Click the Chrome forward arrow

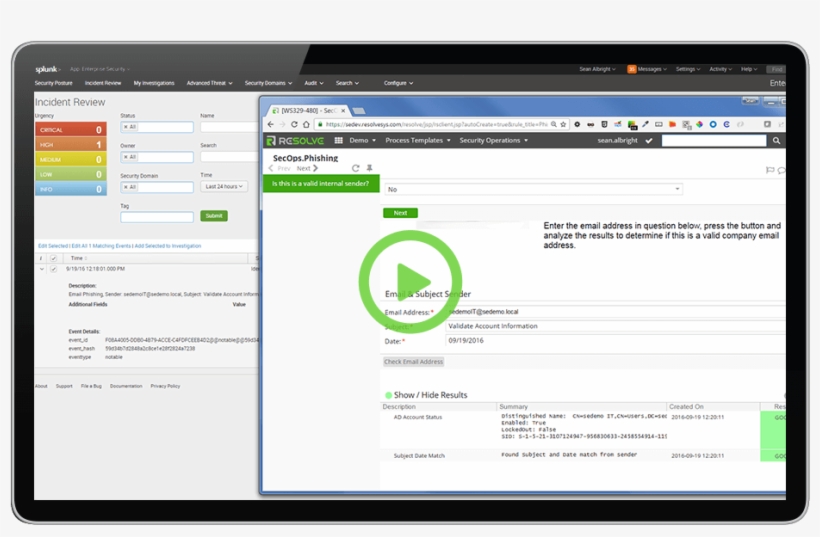tap(282, 124)
